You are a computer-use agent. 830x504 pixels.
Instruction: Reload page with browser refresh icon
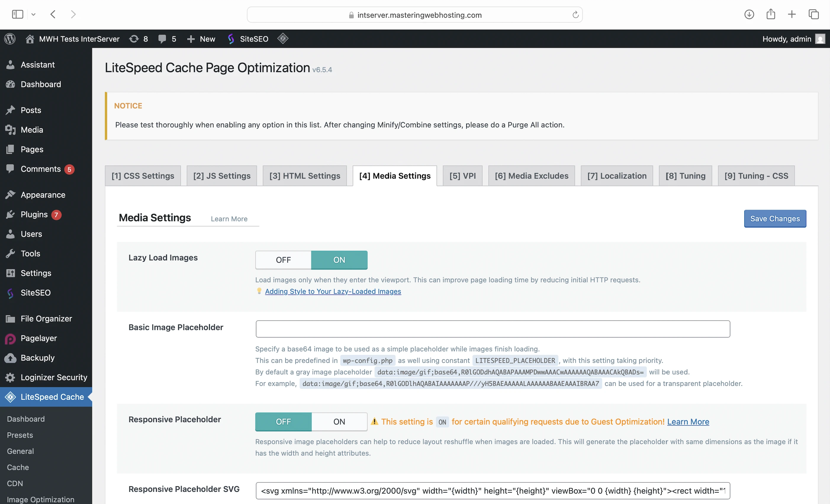click(575, 15)
